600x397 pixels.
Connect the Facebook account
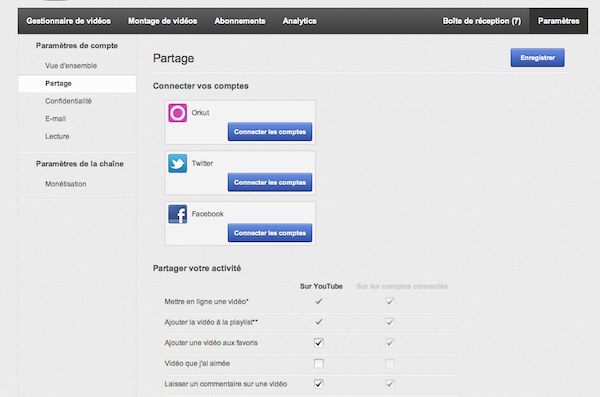[270, 233]
